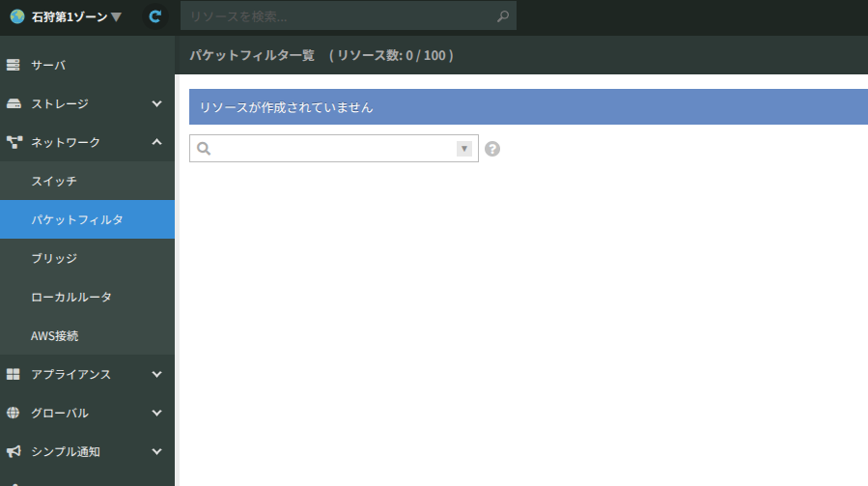Click the パケットフィルタ一覧 heading text
The height and width of the screenshot is (486, 868).
pyautogui.click(x=252, y=55)
